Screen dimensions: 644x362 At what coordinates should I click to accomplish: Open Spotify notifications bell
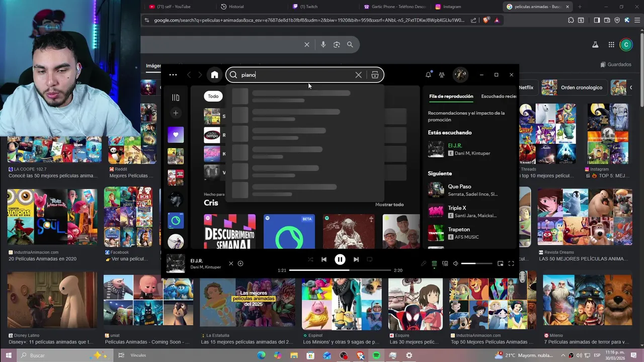click(x=428, y=75)
